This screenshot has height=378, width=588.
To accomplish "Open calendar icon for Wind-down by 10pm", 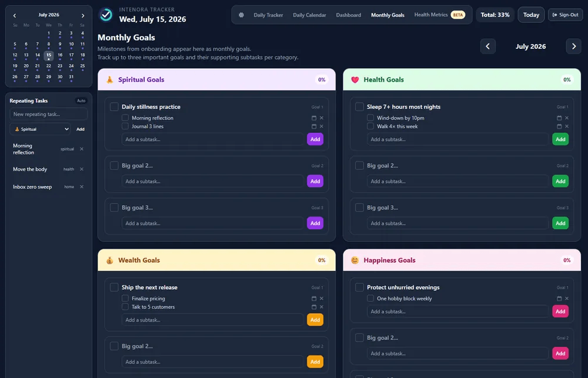I will (559, 118).
